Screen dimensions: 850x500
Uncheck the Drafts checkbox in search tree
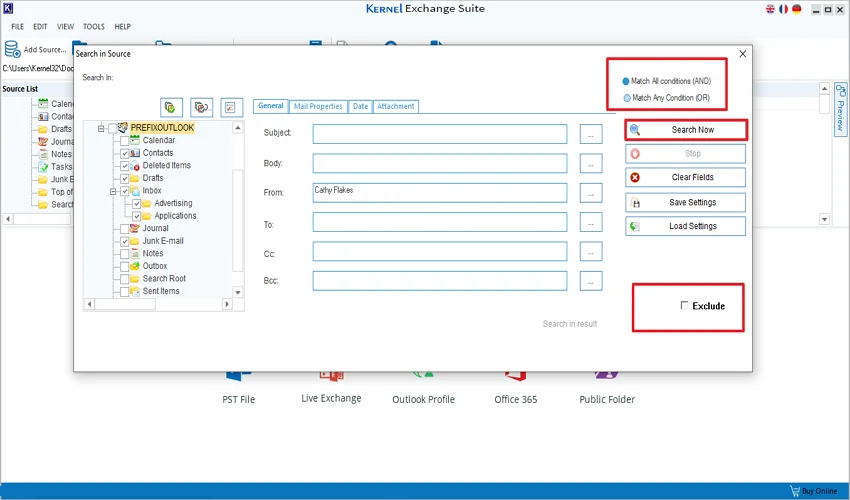click(x=124, y=178)
